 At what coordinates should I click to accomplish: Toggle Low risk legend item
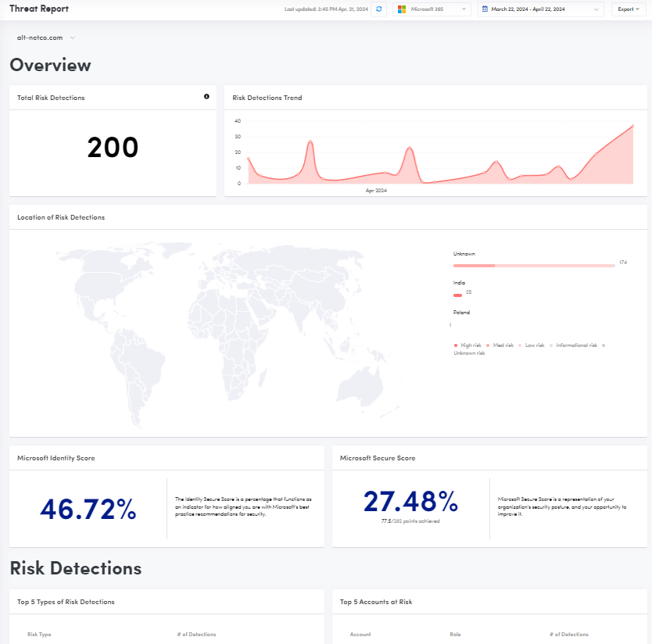[533, 345]
